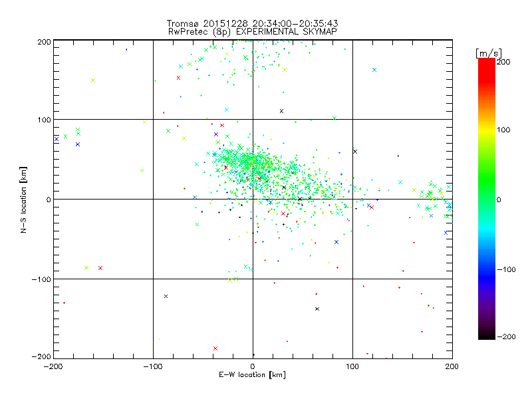
Task: Click the "N-S location [km]" axis label
Action: 23,200
